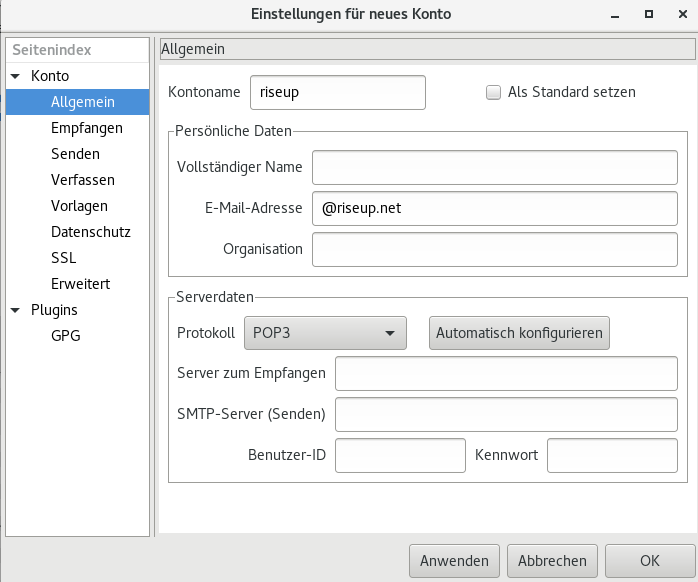Screen dimensions: 698x582
Task: Open the Verfassen settings page
Action: coord(82,180)
